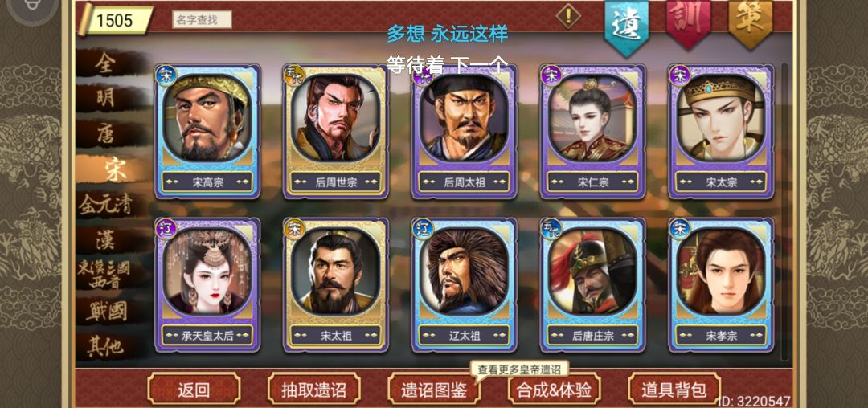Select the 宋高宗 emperor card

point(207,132)
